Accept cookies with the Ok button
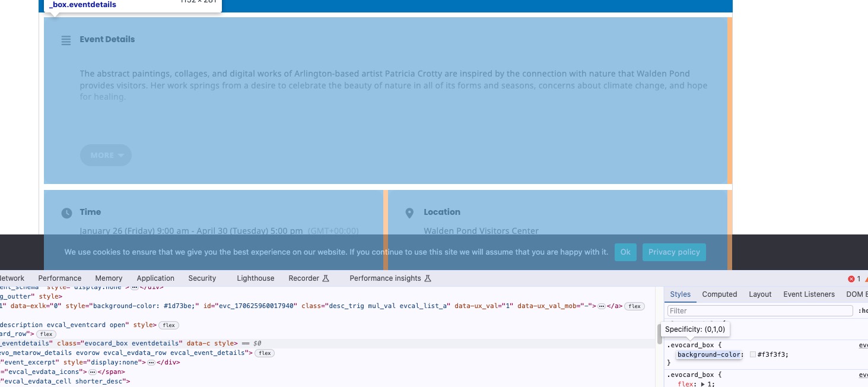 click(x=625, y=252)
